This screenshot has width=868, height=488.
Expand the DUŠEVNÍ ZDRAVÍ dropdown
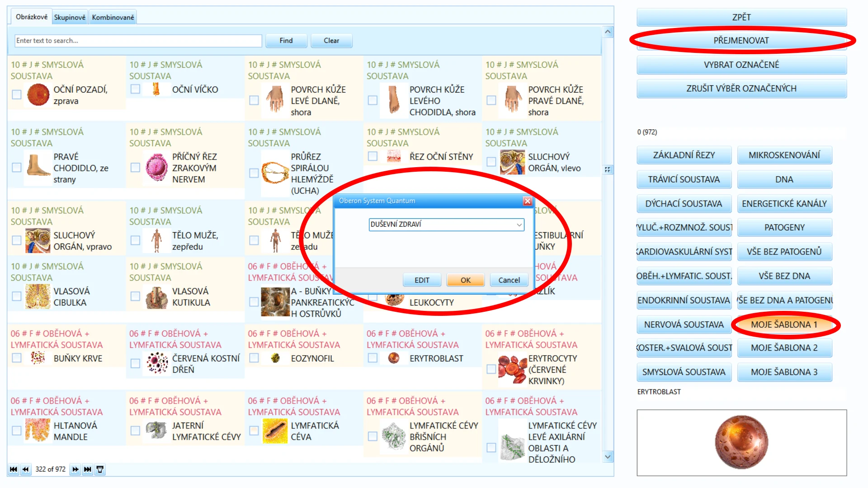(x=519, y=225)
